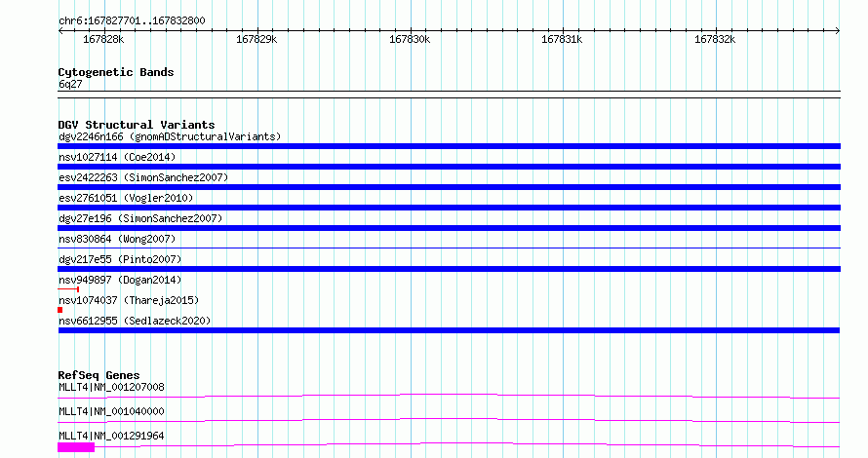Open the MLLT4|NM_001040000 transcript label
Image resolution: width=868 pixels, height=458 pixels.
[x=111, y=411]
